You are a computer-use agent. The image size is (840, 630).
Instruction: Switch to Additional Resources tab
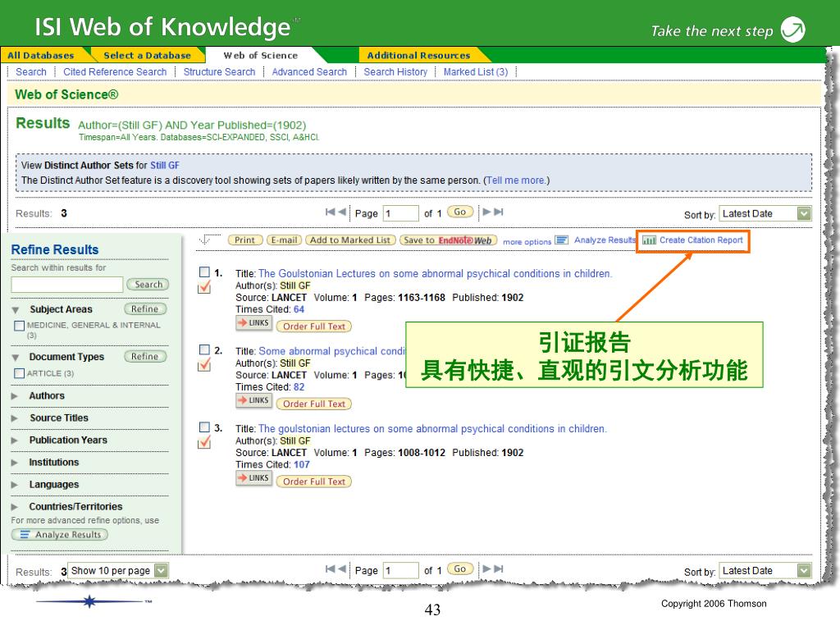pos(418,55)
